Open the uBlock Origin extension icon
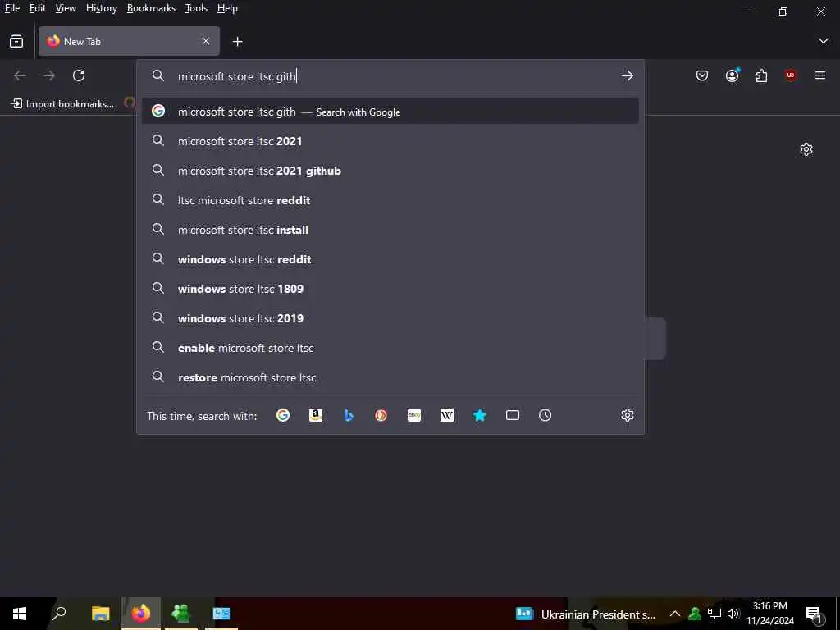 point(791,75)
